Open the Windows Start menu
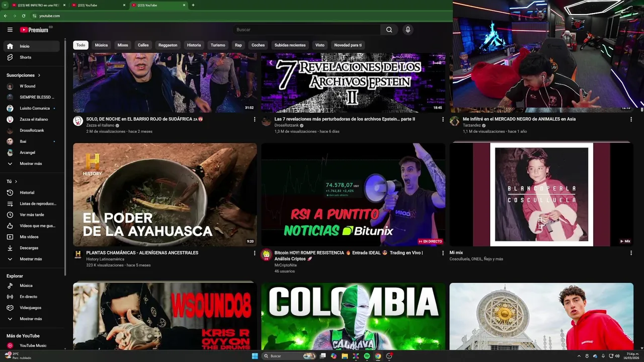 [255, 356]
